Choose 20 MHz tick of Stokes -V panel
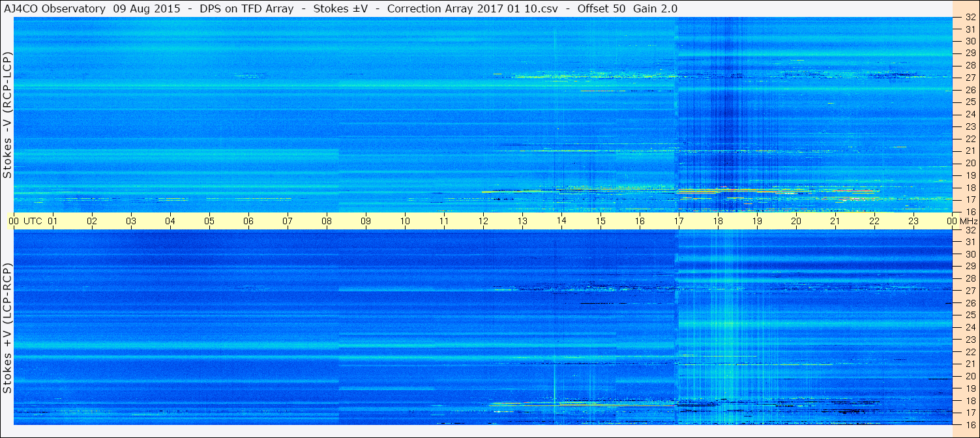 tap(970, 163)
